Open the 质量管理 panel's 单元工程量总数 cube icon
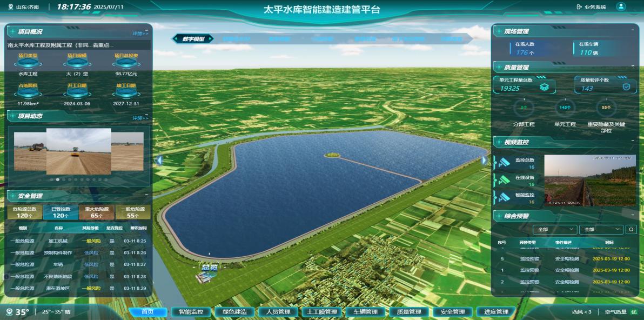This screenshot has height=320, width=644. 544,87
